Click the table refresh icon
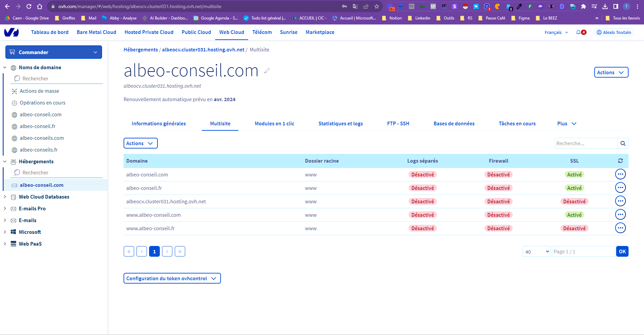The height and width of the screenshot is (335, 644). point(620,161)
